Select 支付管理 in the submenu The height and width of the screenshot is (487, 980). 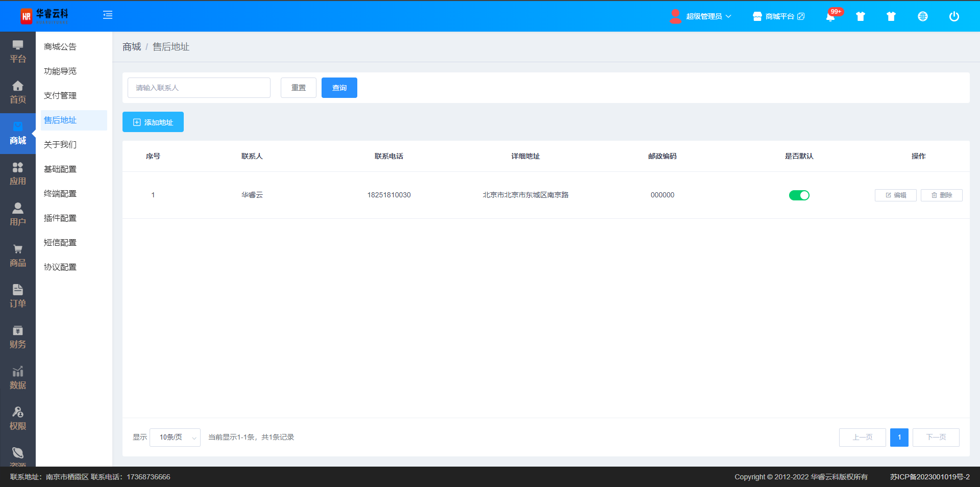(60, 96)
